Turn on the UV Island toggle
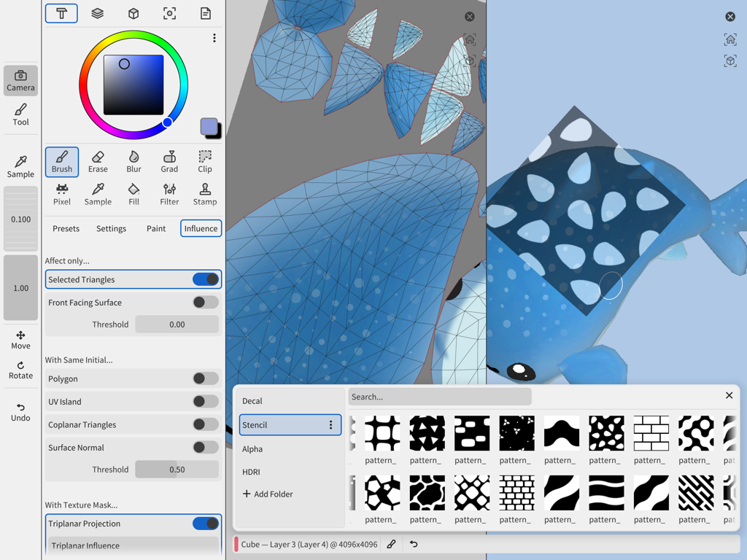 pyautogui.click(x=205, y=402)
